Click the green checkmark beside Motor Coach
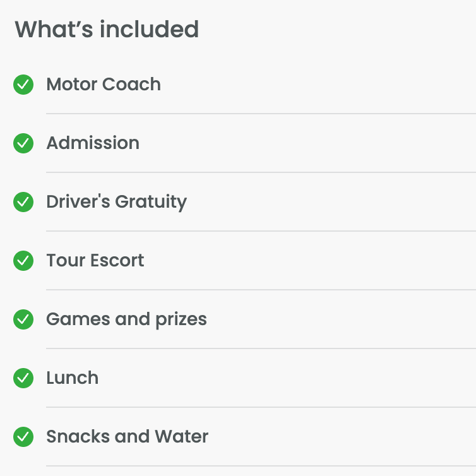 click(23, 85)
